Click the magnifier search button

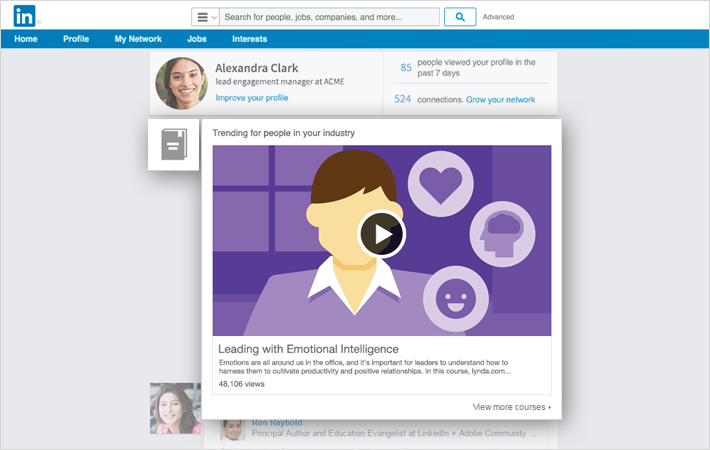pos(459,17)
